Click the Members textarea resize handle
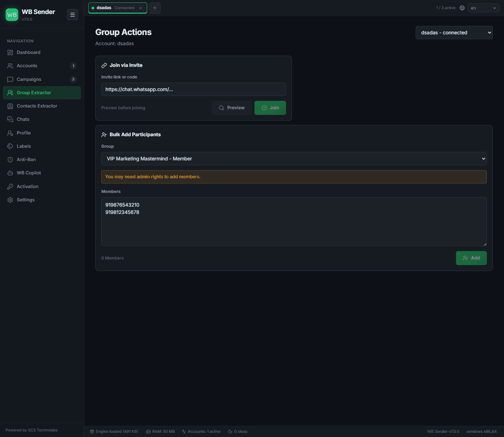Screen dimensions: 504x437 click(x=485, y=244)
